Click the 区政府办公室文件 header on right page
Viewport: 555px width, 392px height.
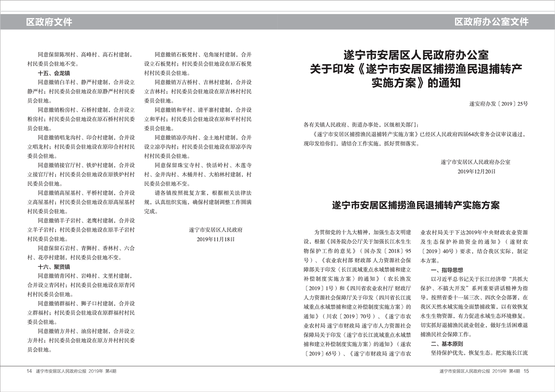[491, 22]
